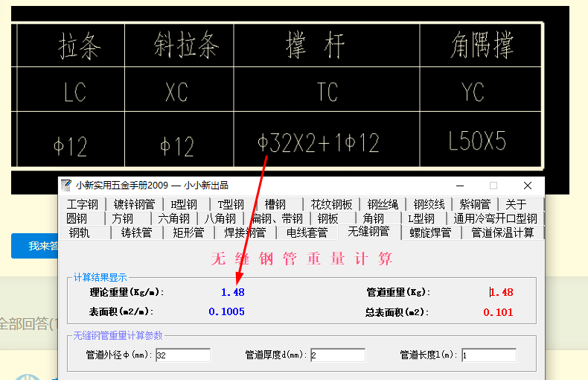Minimize the 小新实用五金手册 window
This screenshot has height=380, width=588.
pos(460,186)
